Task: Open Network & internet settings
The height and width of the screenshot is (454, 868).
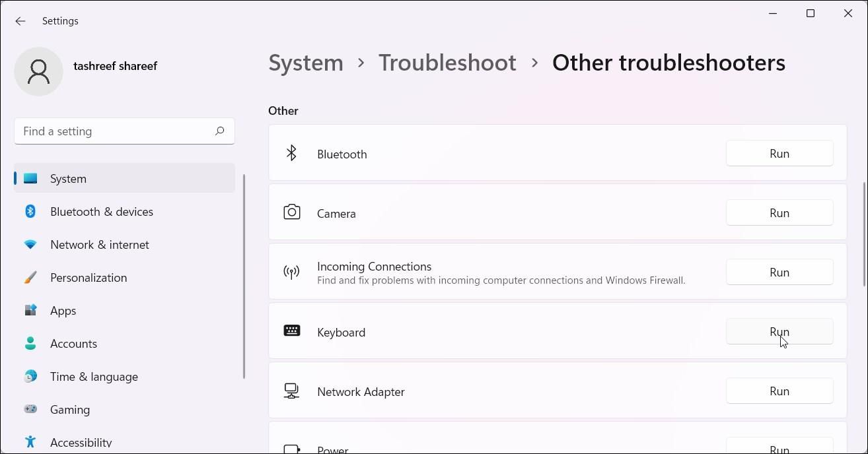Action: 99,244
